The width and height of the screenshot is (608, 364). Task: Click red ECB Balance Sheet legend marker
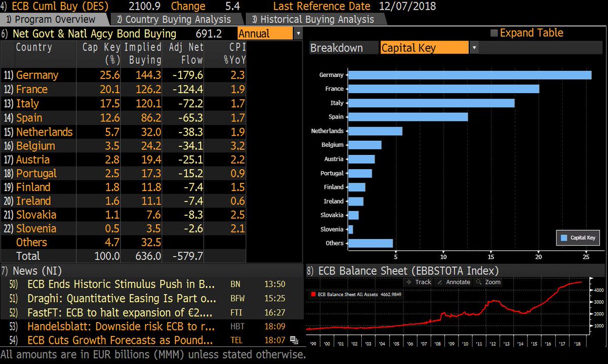tap(313, 294)
